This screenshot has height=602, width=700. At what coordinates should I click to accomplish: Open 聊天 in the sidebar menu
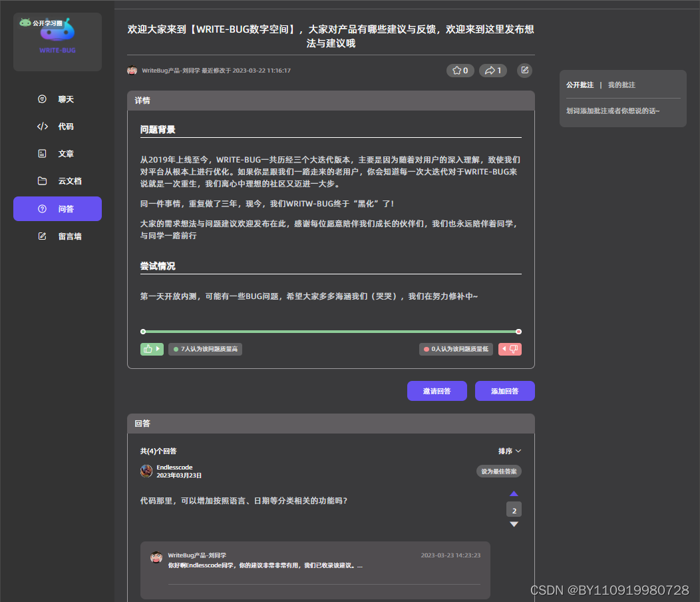(x=58, y=99)
